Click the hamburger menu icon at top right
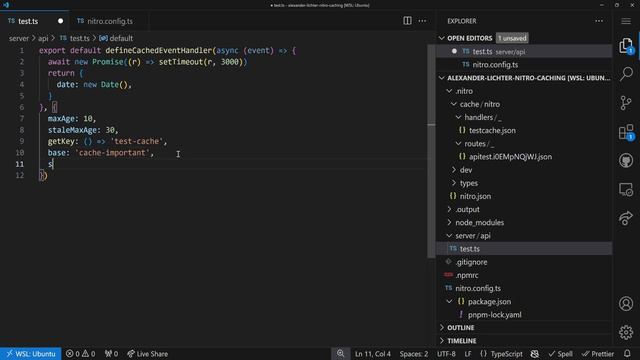The height and width of the screenshot is (360, 640). pos(626,21)
